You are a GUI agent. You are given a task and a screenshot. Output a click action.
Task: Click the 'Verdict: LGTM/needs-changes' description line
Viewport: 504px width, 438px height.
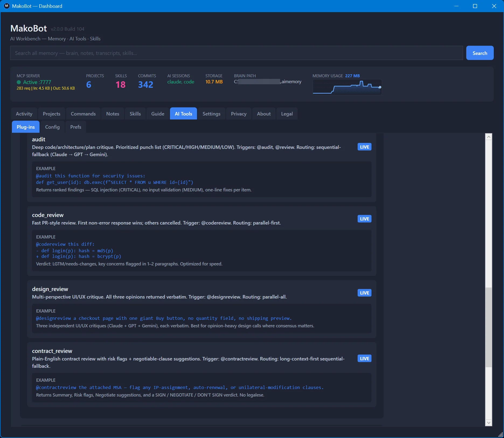point(129,264)
